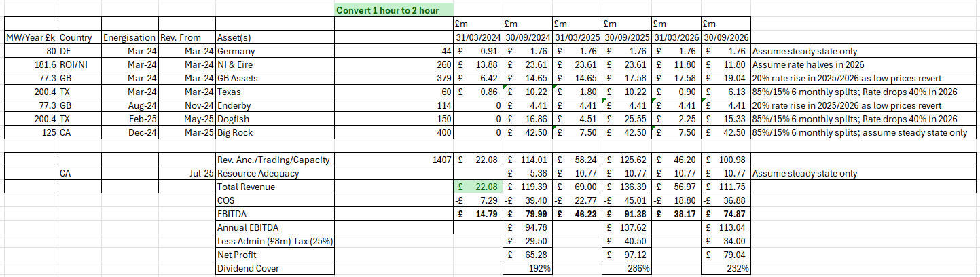Click the 'ROI/NI' country cell
Screen dimensions: 980x277
coord(80,64)
